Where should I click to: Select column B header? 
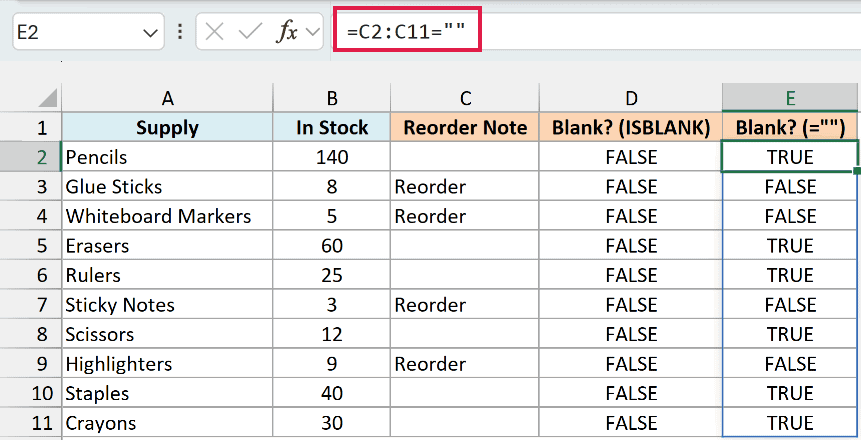pos(332,98)
